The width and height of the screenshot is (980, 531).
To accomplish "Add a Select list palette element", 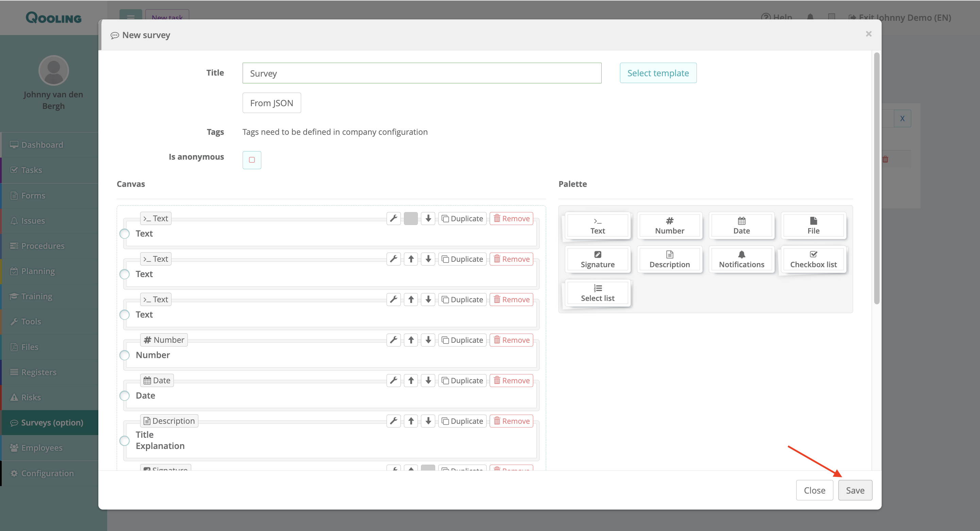I will pos(597,293).
